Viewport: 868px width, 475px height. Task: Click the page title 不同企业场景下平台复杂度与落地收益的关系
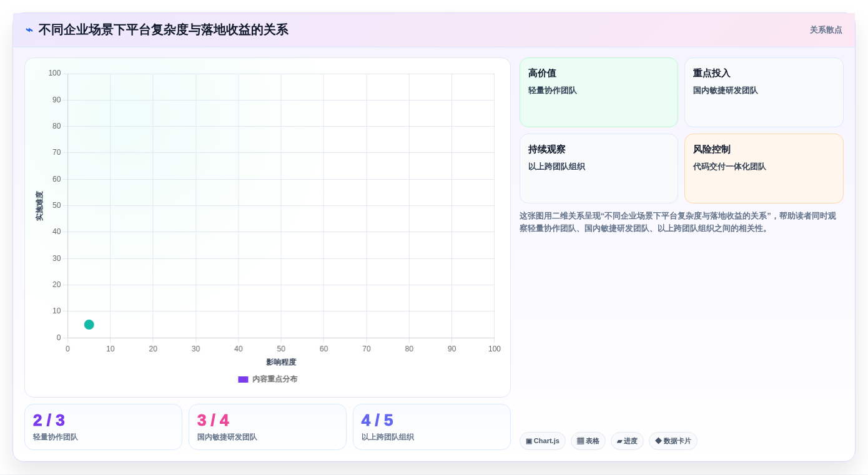164,30
